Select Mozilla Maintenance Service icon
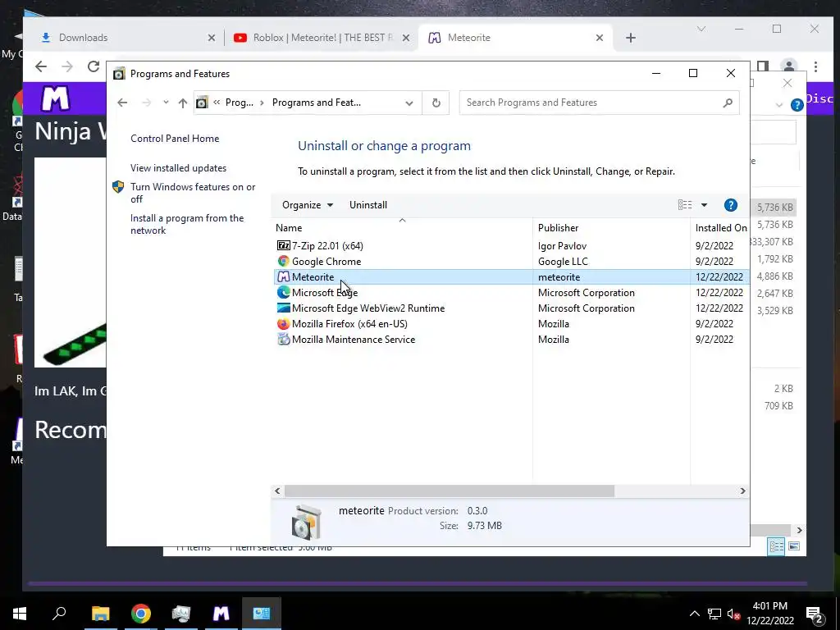The width and height of the screenshot is (840, 630). click(x=283, y=339)
